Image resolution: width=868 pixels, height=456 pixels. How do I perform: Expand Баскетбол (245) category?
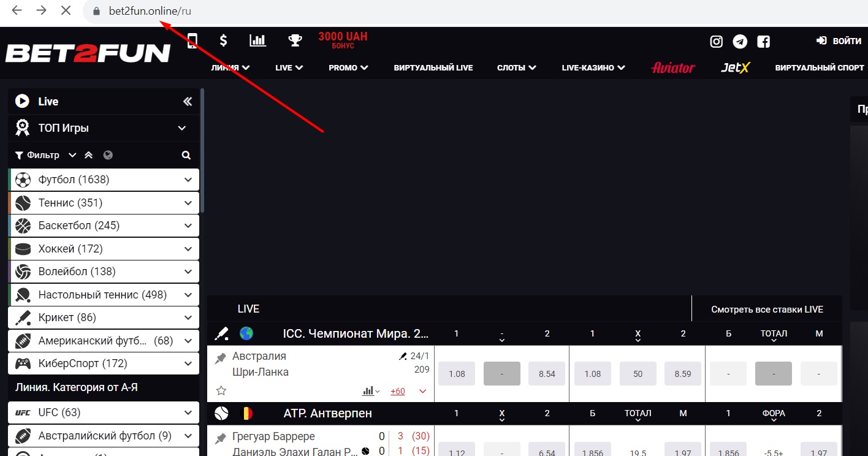104,226
